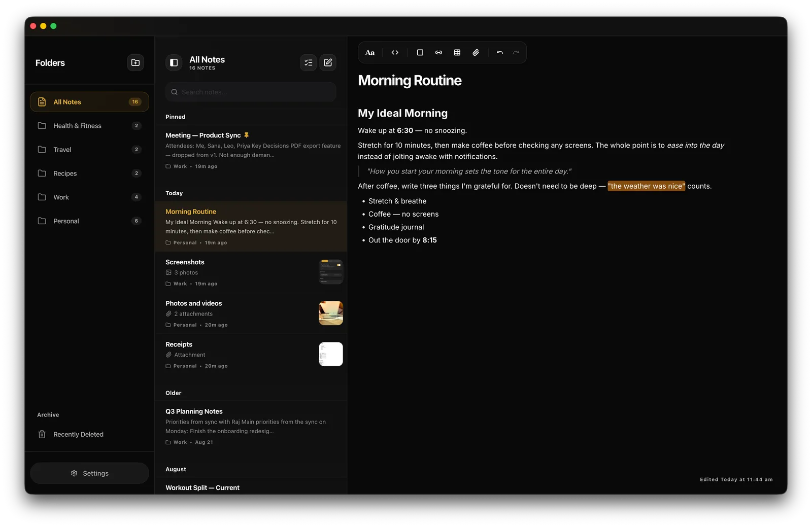
Task: Undo the last edit in the toolbar
Action: coord(500,53)
